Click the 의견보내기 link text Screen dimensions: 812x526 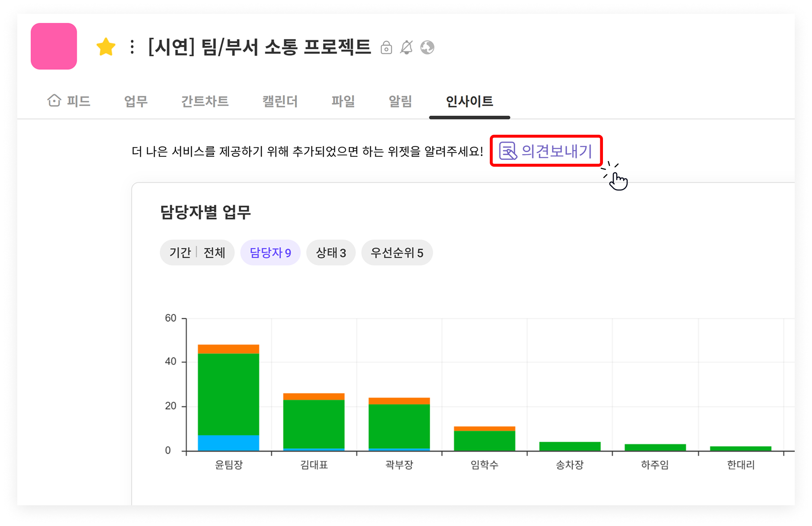click(557, 151)
